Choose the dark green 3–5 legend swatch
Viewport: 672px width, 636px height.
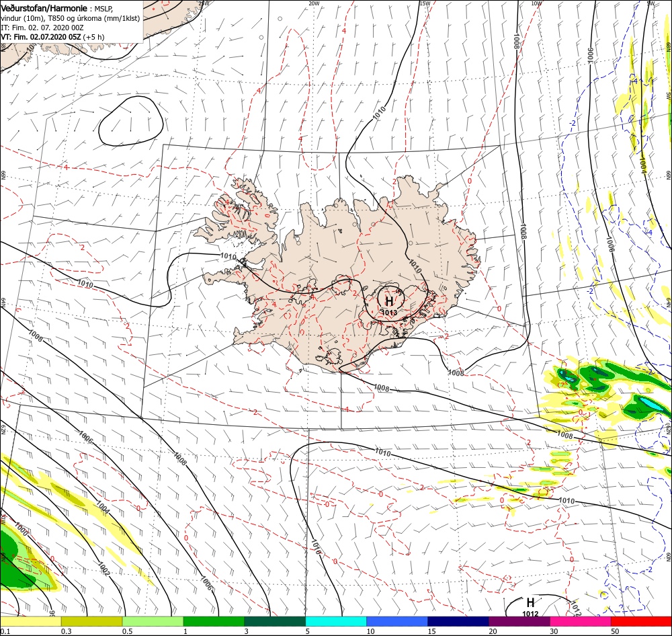[x=275, y=621]
